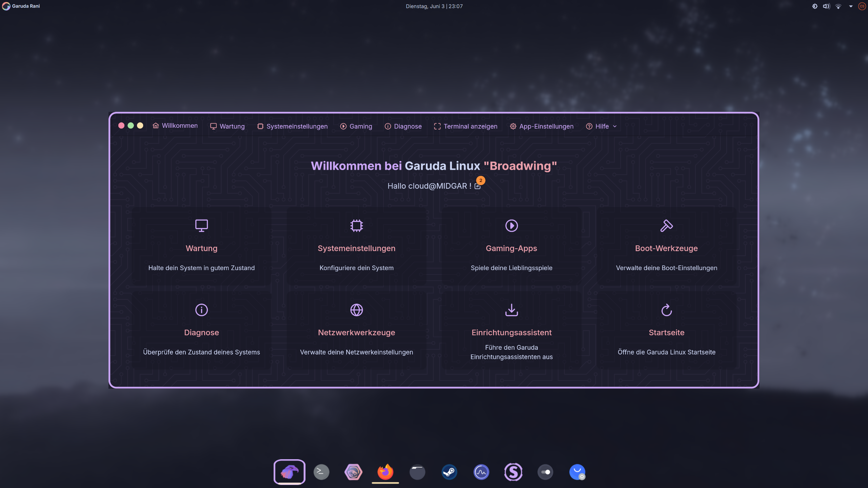Viewport: 868px width, 488px height.
Task: Open App-Einstellungen in top bar
Action: pos(541,126)
